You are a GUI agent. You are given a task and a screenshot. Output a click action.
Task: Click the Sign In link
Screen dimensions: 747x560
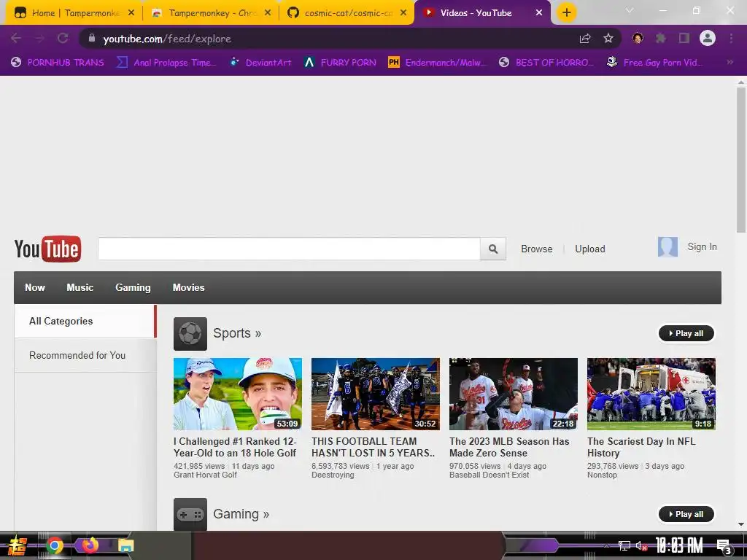pyautogui.click(x=703, y=246)
